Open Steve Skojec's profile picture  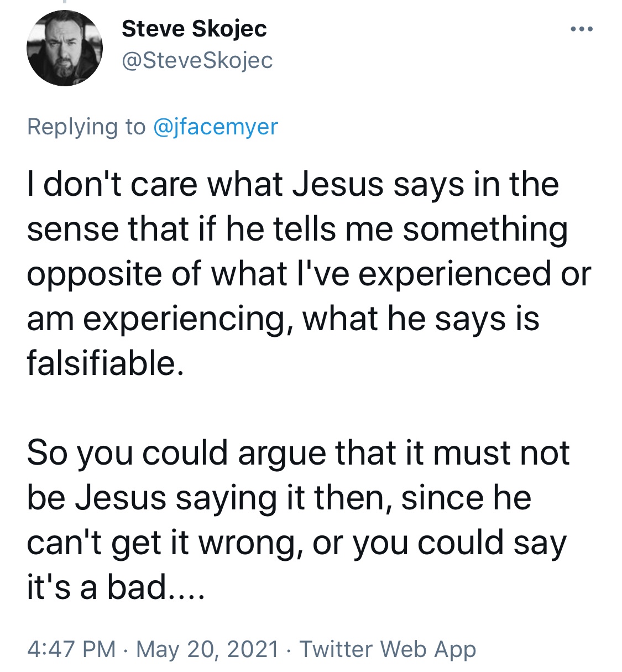click(65, 48)
